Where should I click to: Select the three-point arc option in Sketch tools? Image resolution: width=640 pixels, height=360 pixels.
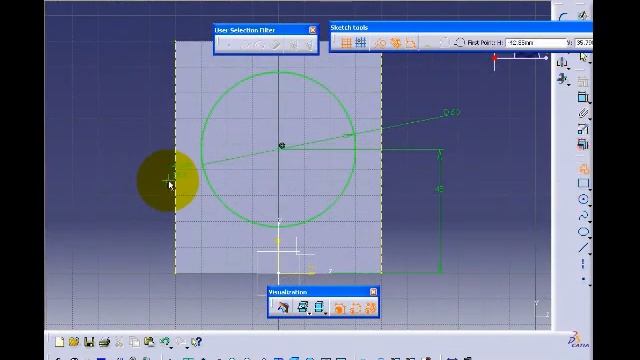[x=460, y=42]
